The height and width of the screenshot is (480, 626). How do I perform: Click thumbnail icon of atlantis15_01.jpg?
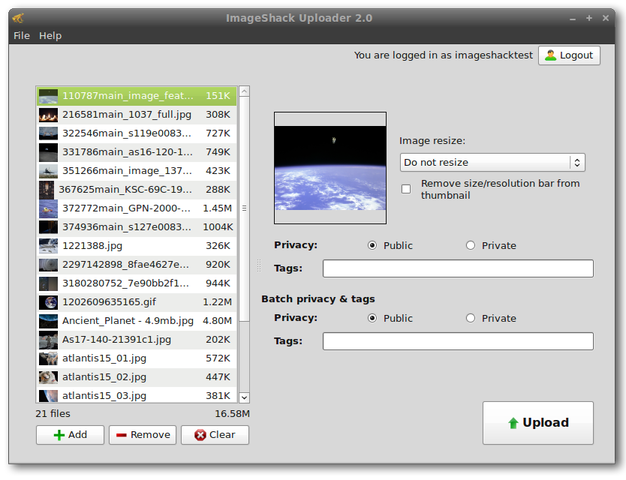[48, 359]
